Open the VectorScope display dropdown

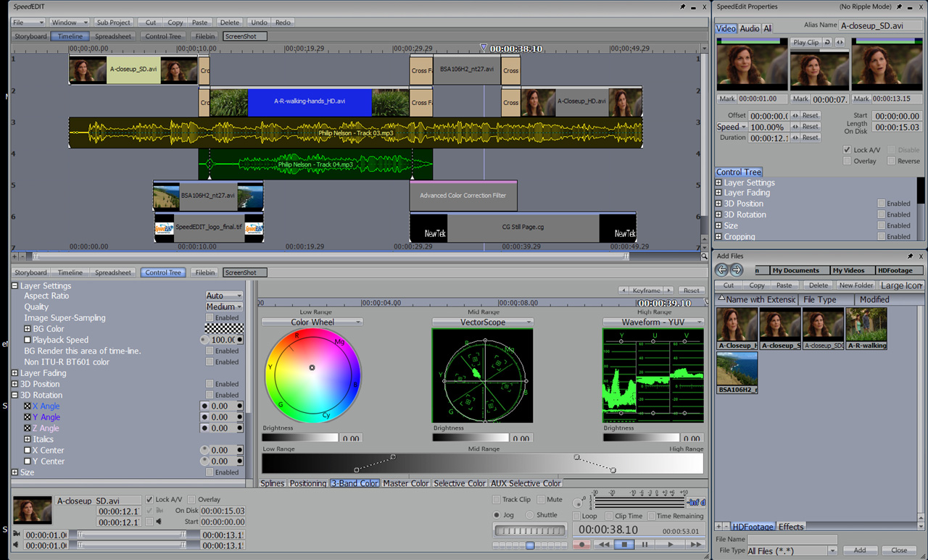pos(482,322)
